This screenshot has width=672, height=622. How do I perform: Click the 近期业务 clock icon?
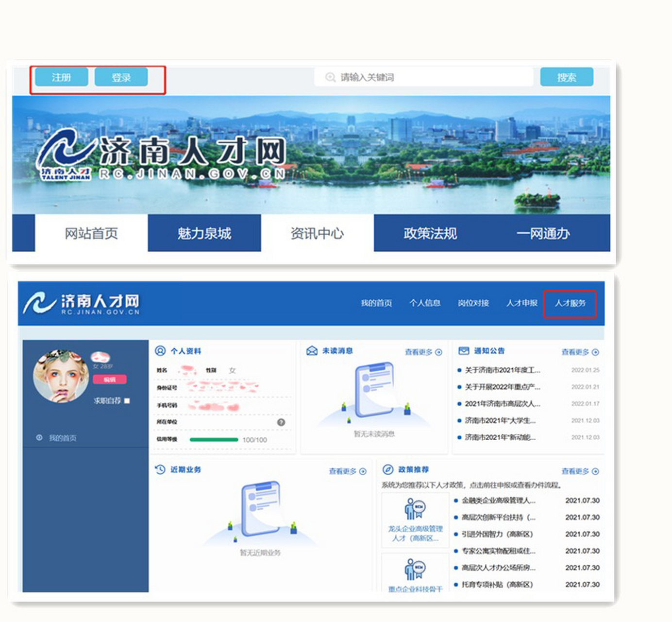(160, 469)
